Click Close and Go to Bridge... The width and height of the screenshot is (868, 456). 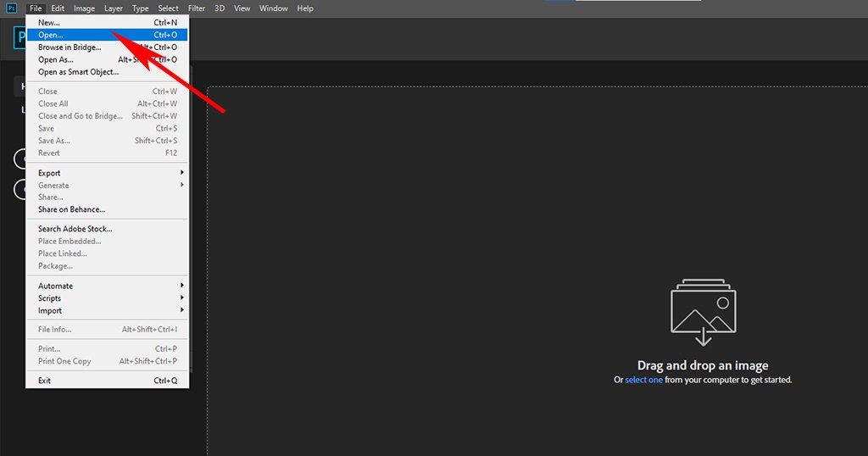point(108,115)
